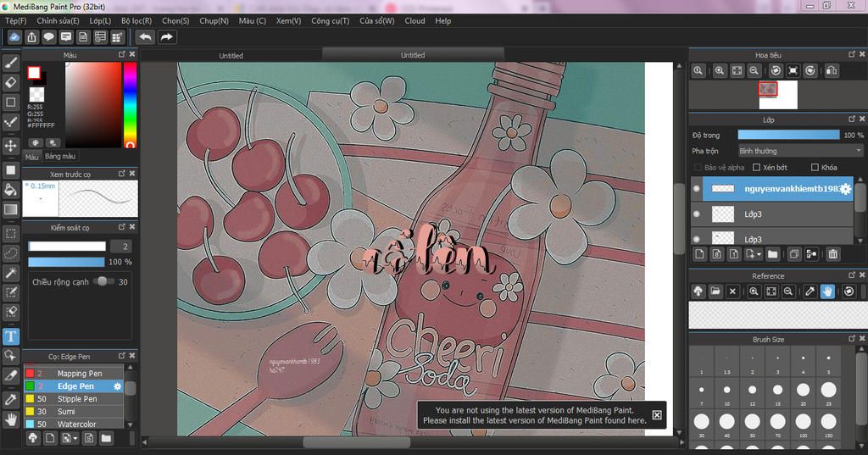Select the Sumi brush
Screen dimensions: 868x455
[x=73, y=412]
